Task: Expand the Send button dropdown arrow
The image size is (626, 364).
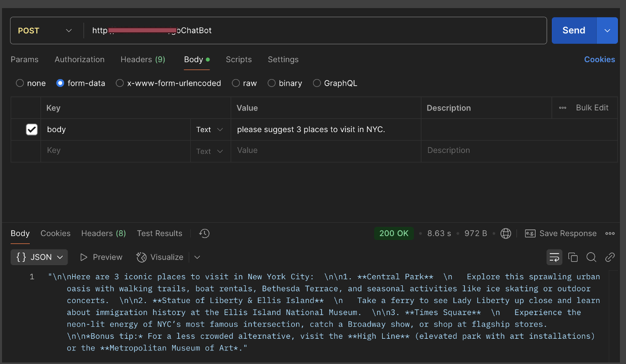Action: [607, 30]
